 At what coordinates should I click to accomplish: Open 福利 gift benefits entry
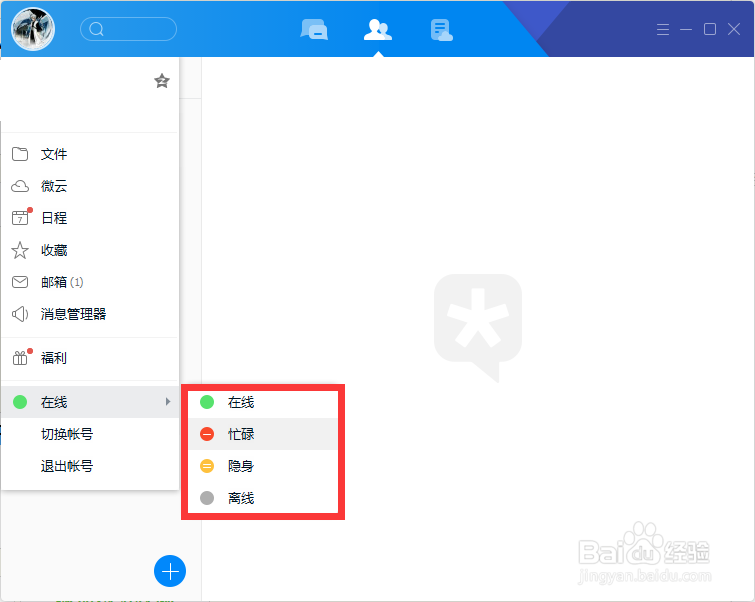(90, 358)
